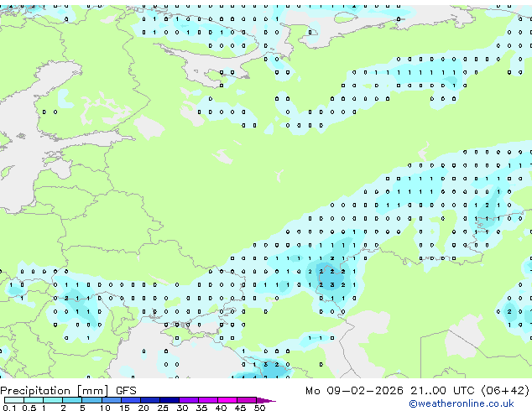Select the purple swatch between 30 and 35
Viewport: 532px width, 411px height.
click(189, 400)
